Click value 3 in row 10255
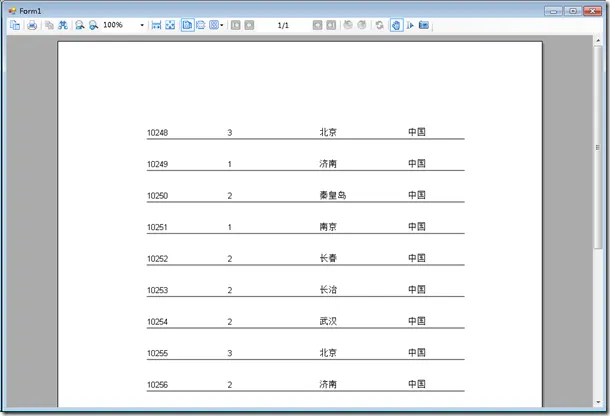610x416 pixels. click(230, 353)
